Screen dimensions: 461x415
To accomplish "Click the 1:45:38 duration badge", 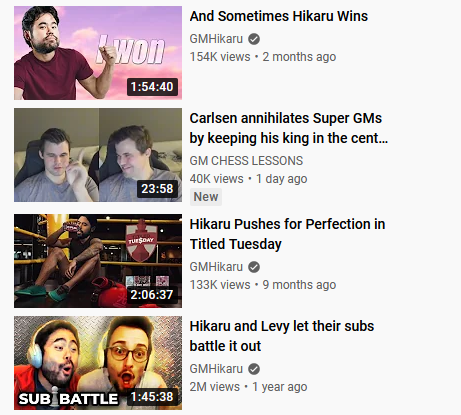I will tap(152, 397).
